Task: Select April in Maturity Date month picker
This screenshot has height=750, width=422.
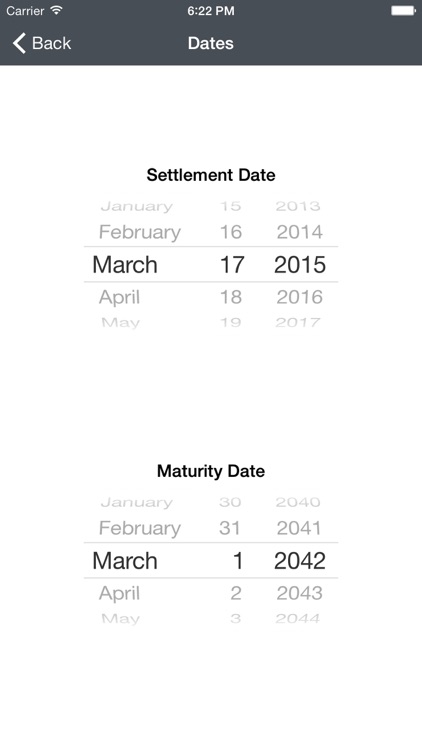Action: point(120,594)
